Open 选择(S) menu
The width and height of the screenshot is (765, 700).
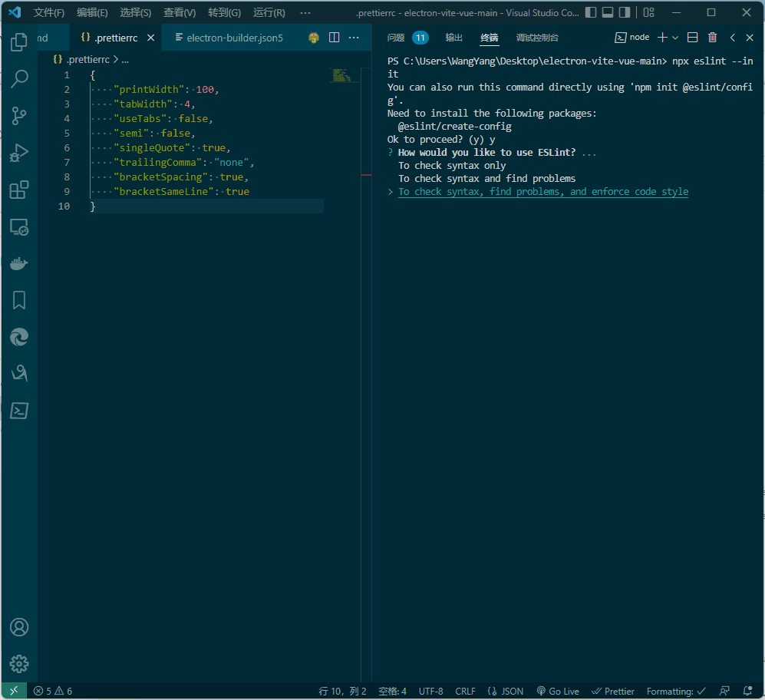point(136,13)
